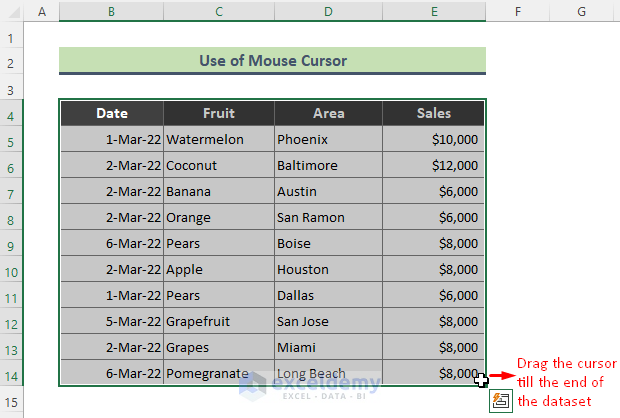Select row 4 header
620x418 pixels.
pyautogui.click(x=12, y=114)
